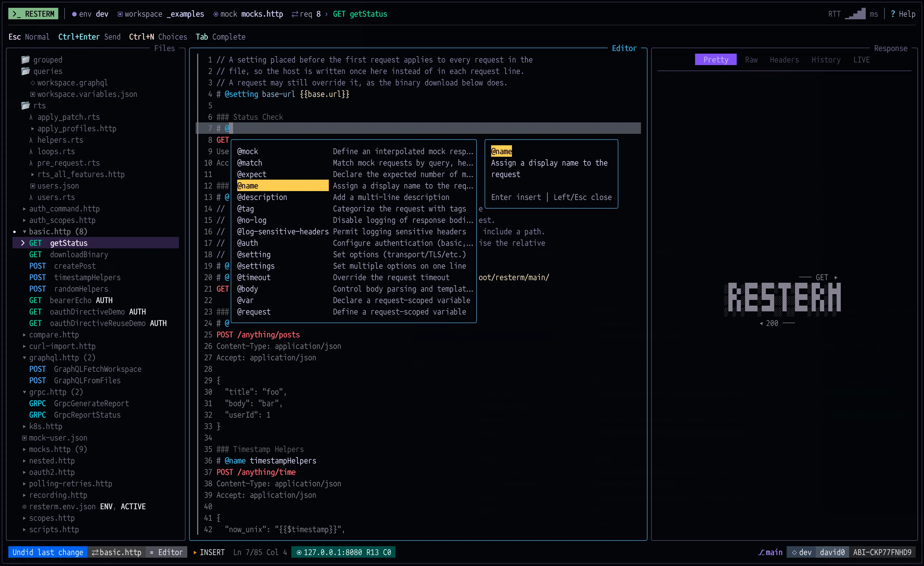Click the req arrows icon in header

coord(295,14)
